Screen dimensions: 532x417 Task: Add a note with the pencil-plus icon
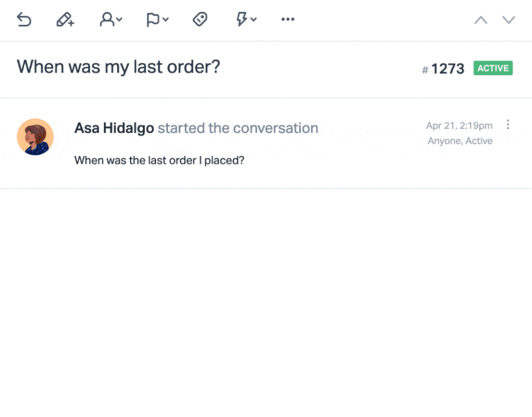[x=65, y=20]
